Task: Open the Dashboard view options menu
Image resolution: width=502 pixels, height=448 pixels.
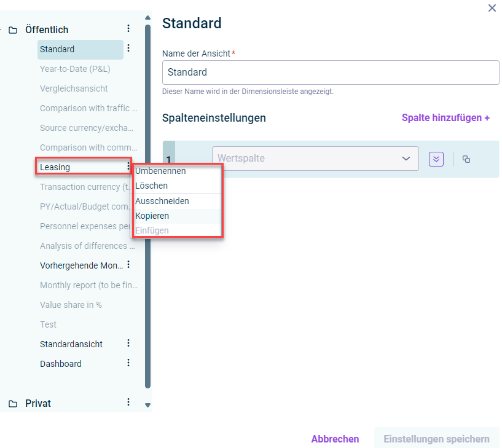Action: point(128,363)
